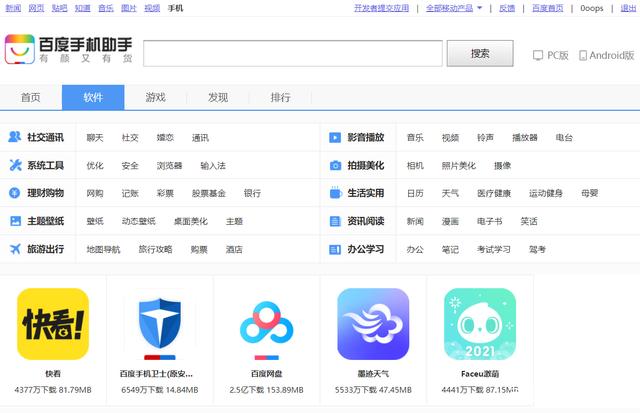Switch to the 首页 tab
The height and width of the screenshot is (413, 640).
[x=31, y=97]
